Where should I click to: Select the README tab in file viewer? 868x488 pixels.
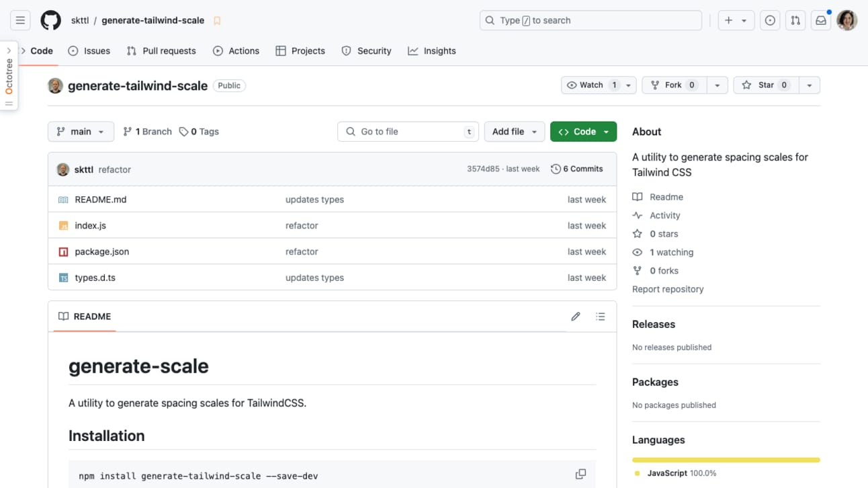click(x=85, y=317)
